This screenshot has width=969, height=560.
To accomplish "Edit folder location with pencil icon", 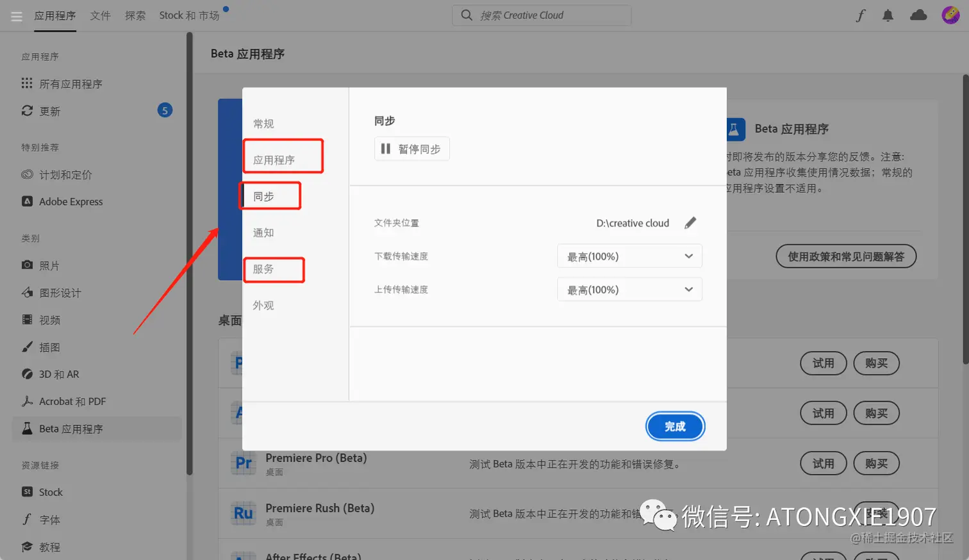I will 690,222.
